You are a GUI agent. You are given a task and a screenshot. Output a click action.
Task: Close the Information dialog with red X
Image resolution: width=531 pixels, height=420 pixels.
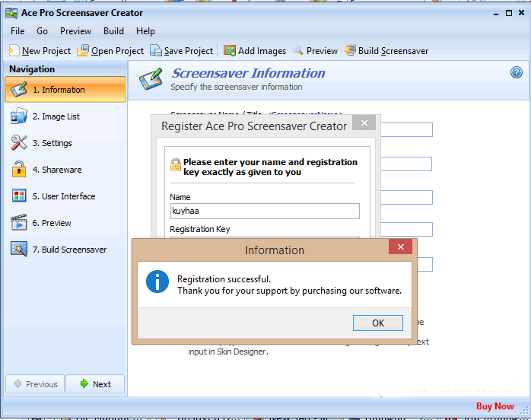pos(401,247)
